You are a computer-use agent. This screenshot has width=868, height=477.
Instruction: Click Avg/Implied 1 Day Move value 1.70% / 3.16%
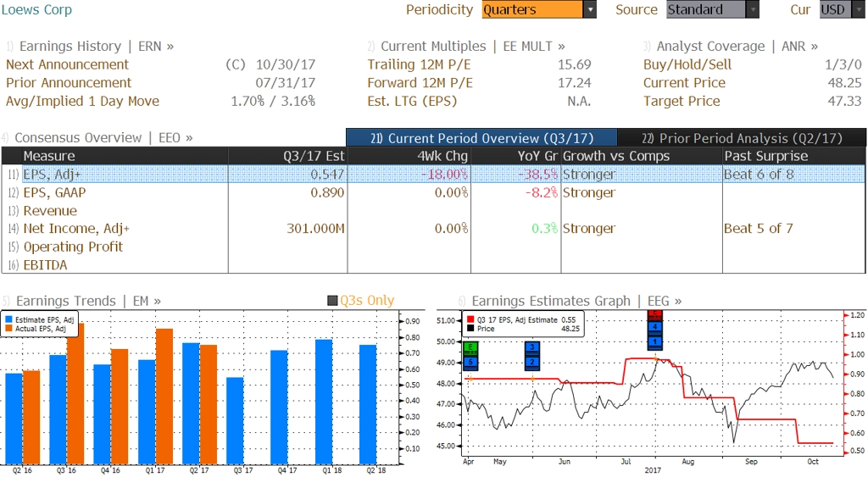click(x=273, y=101)
